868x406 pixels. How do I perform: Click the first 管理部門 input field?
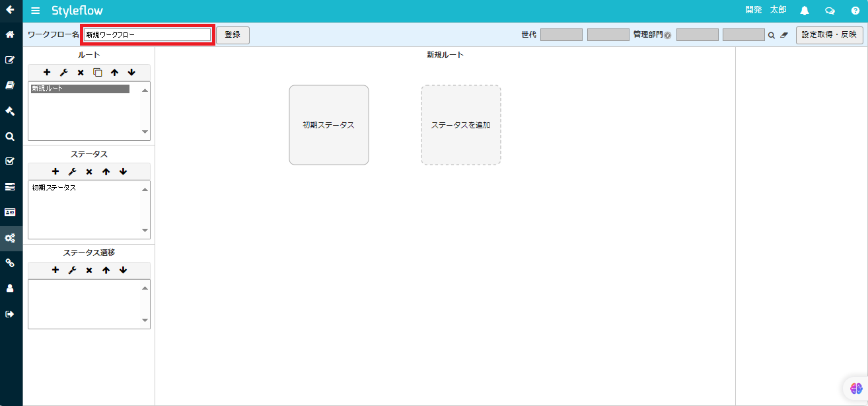[x=698, y=35]
